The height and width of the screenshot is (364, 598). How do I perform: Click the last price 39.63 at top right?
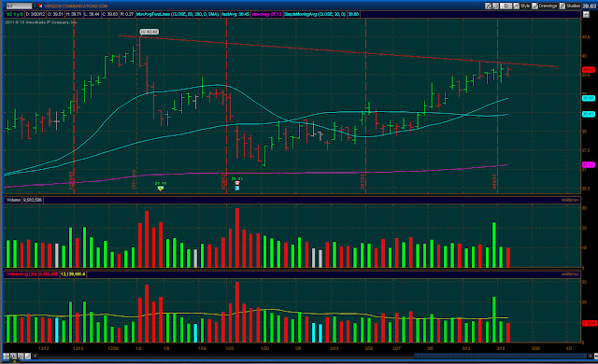pos(589,6)
